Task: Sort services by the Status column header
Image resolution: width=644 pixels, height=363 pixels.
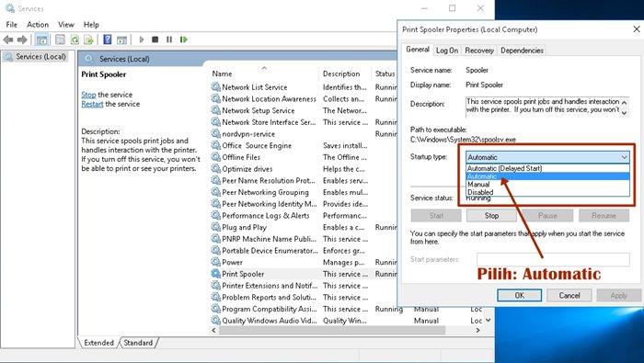Action: (x=385, y=74)
